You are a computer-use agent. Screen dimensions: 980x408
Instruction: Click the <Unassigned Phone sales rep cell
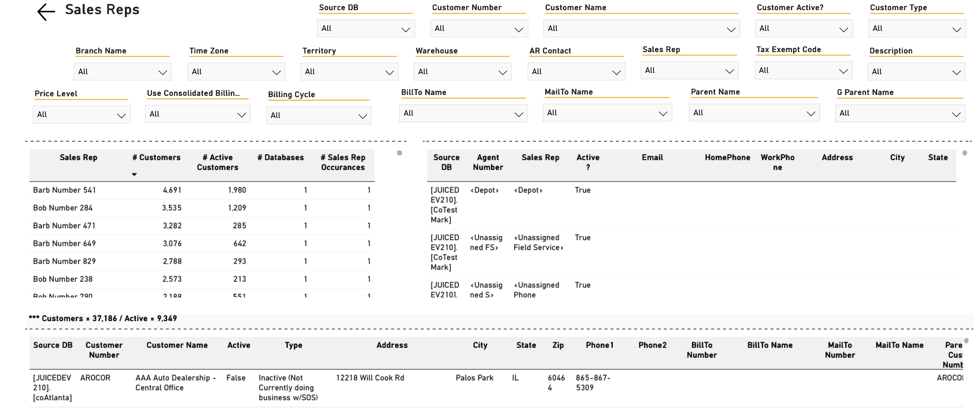tap(536, 290)
